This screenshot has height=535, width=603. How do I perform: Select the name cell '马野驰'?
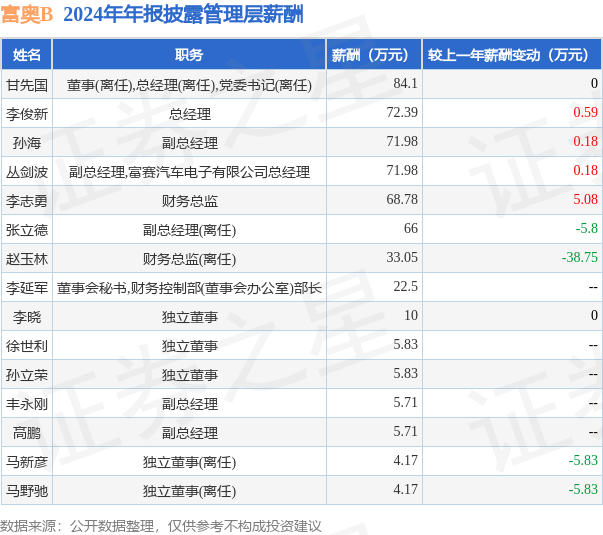point(27,491)
